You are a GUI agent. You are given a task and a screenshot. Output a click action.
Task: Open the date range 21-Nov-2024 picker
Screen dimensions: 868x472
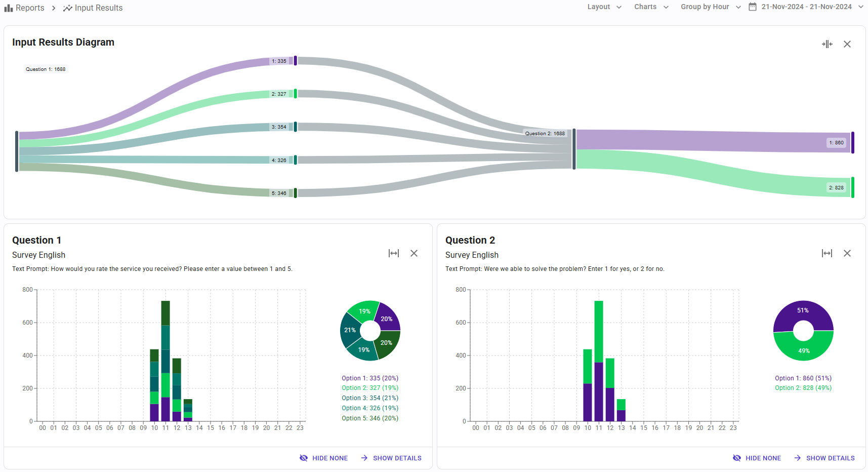807,7
